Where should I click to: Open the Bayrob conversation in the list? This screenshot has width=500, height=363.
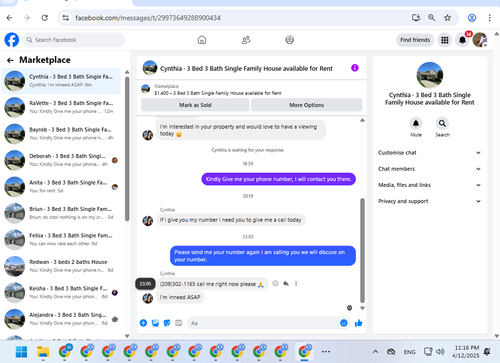[61, 134]
